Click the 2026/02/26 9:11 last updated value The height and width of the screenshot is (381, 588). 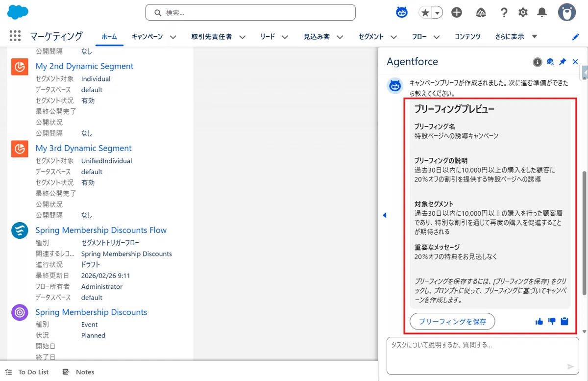[106, 276]
